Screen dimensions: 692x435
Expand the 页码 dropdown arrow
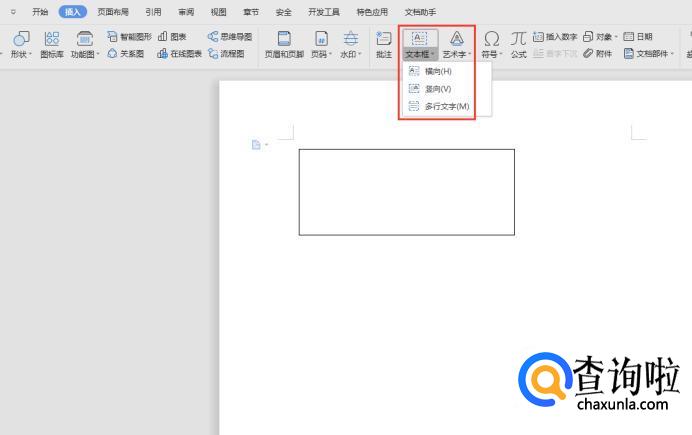(x=330, y=54)
